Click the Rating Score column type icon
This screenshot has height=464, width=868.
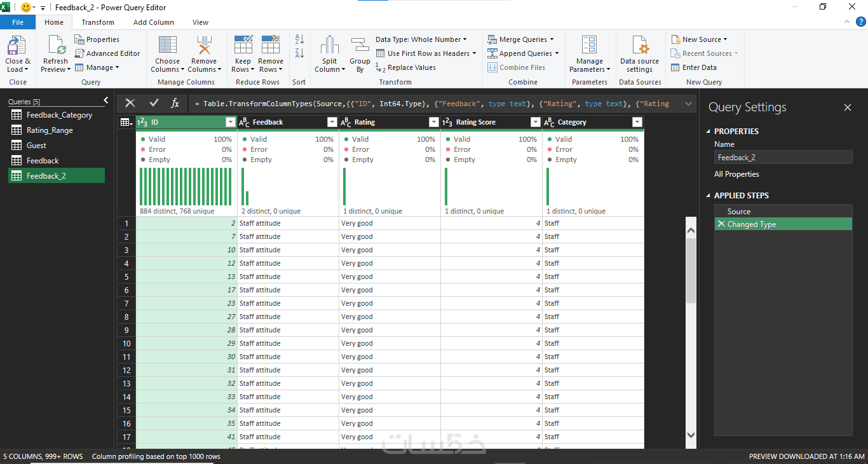[x=447, y=122]
